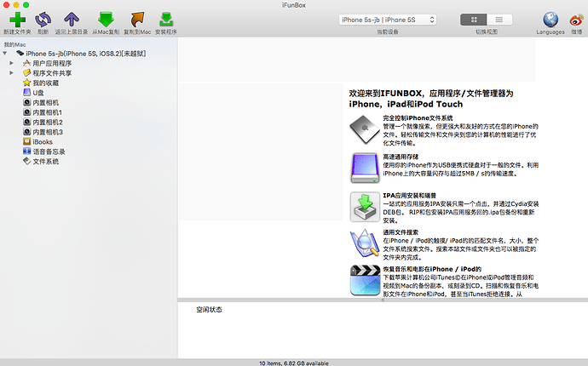The width and height of the screenshot is (588, 366).
Task: Click the 我的Mac sidebar header
Action: [14, 44]
